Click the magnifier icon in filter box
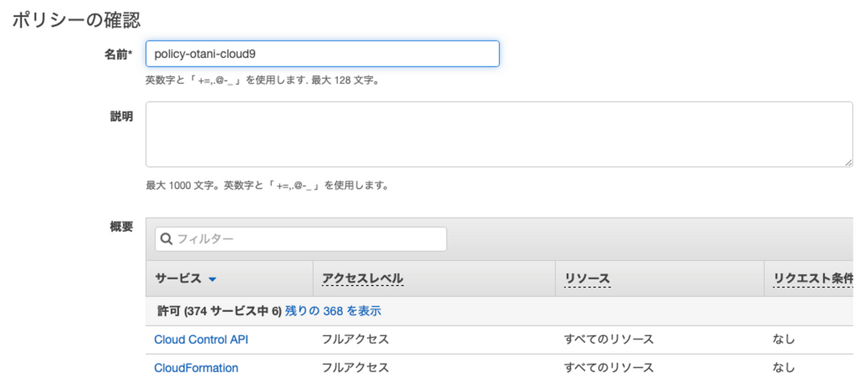This screenshot has height=375, width=868. [166, 239]
